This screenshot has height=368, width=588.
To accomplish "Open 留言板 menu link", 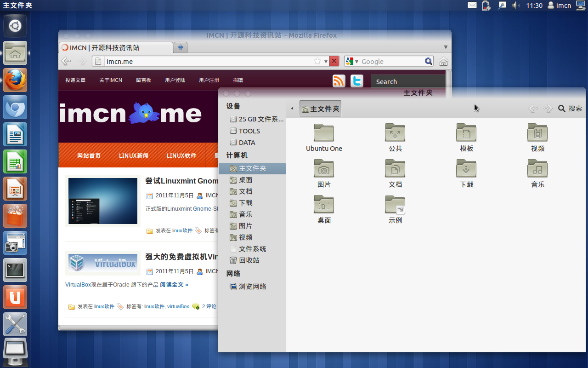I will coord(143,80).
